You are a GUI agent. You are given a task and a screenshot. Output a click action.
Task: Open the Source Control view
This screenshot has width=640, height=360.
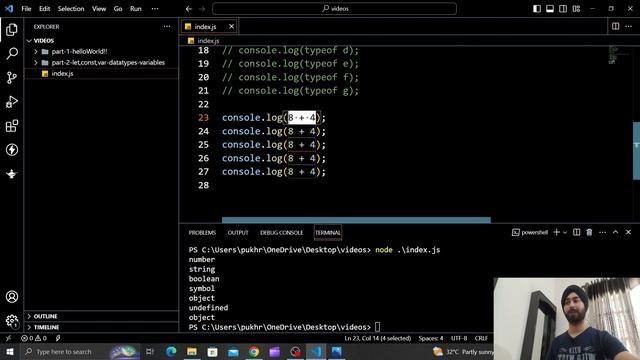tap(12, 78)
